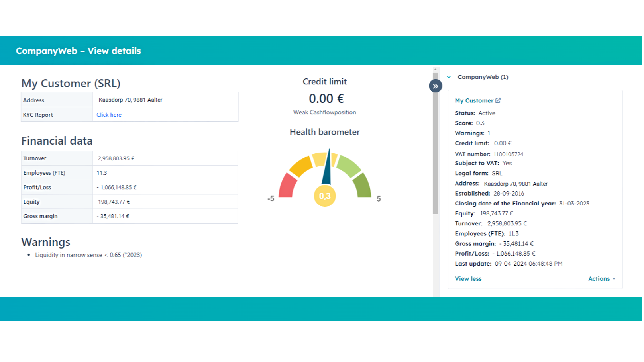Select the Equity value 198,743.77 €
Viewport: 644px width, 362px height.
pyautogui.click(x=114, y=202)
